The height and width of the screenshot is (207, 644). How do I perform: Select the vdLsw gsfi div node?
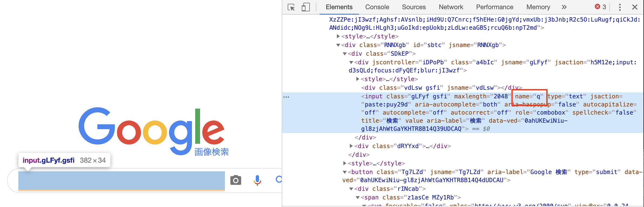tap(441, 88)
